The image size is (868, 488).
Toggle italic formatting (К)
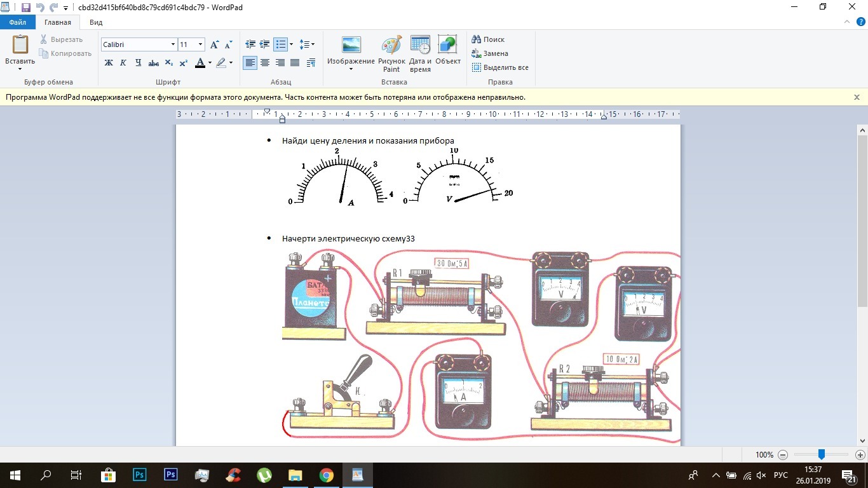[123, 63]
